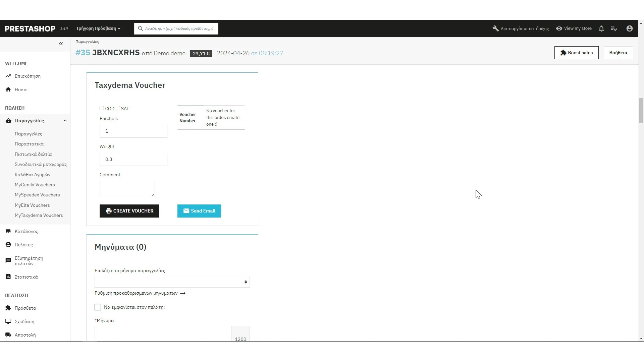Click the Αποστολή truck icon
Screen dimensions: 644x362
pos(8,335)
